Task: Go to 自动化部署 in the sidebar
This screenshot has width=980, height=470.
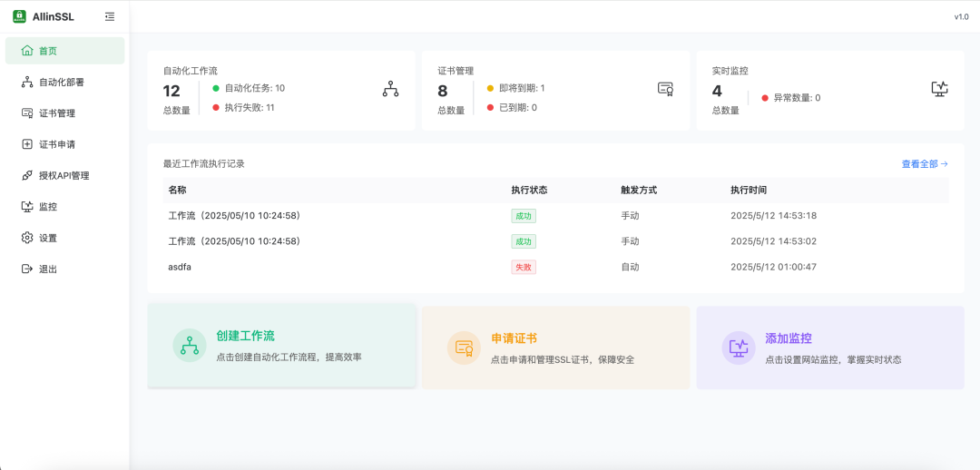Action: click(65, 82)
